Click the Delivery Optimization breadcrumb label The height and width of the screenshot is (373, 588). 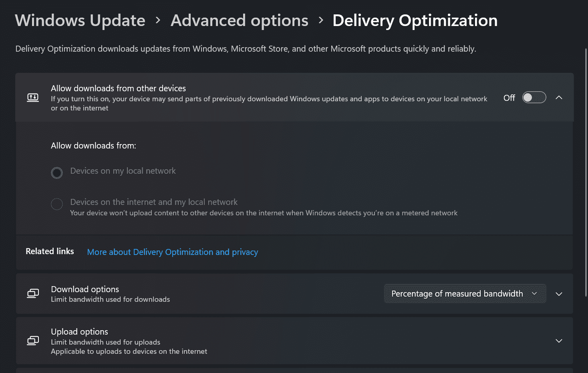(x=415, y=20)
